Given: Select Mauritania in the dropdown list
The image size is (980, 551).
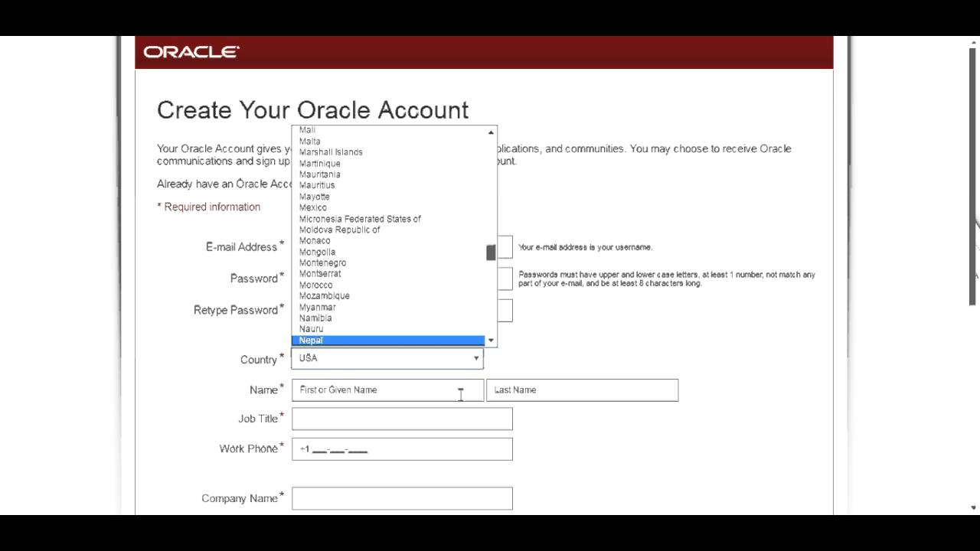Looking at the screenshot, I should 388,174.
